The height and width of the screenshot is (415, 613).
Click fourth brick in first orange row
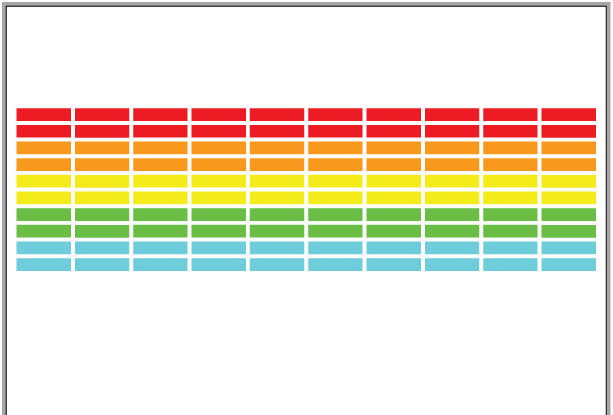pos(218,148)
